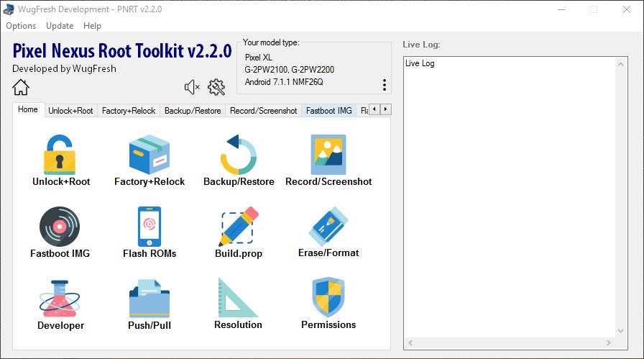
Task: Switch to the Unlock+Root tab
Action: pyautogui.click(x=70, y=111)
